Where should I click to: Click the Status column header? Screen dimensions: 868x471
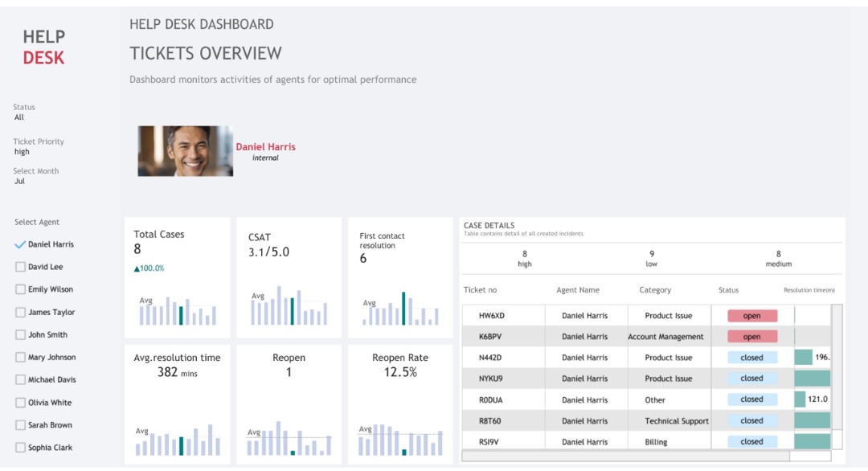pyautogui.click(x=728, y=290)
